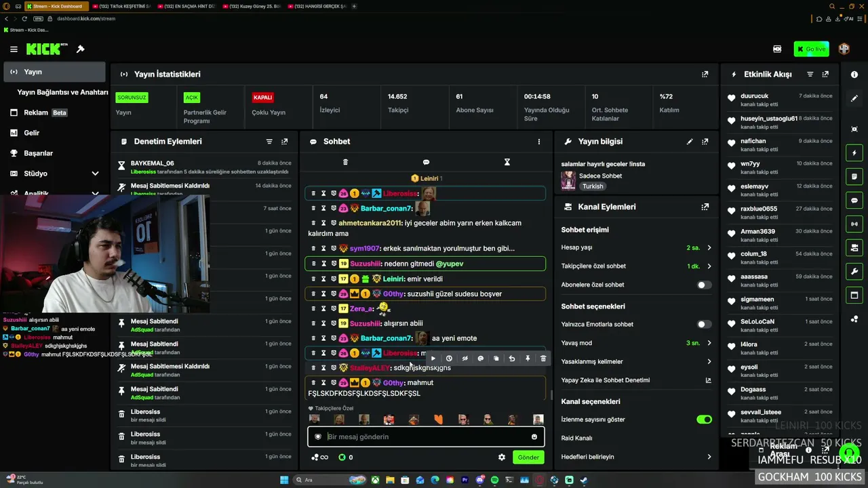The height and width of the screenshot is (488, 868).
Task: Pop out the Yayın bilgisi panel
Action: 705,142
